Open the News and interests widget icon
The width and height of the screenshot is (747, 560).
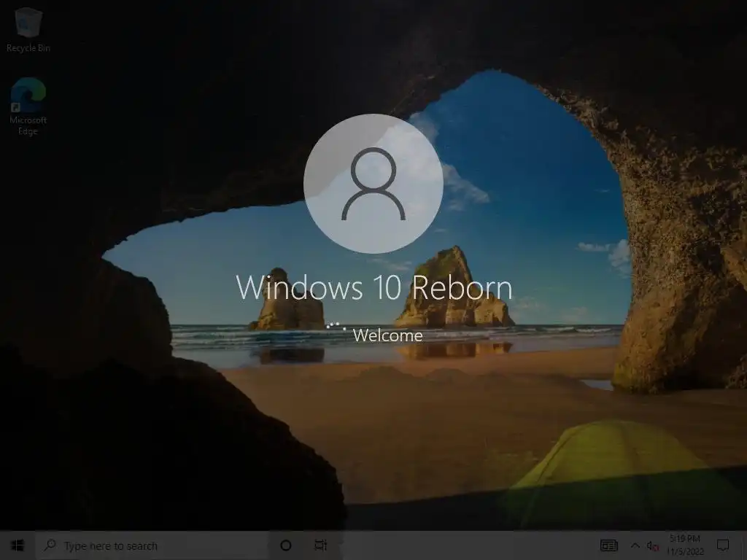click(x=608, y=545)
